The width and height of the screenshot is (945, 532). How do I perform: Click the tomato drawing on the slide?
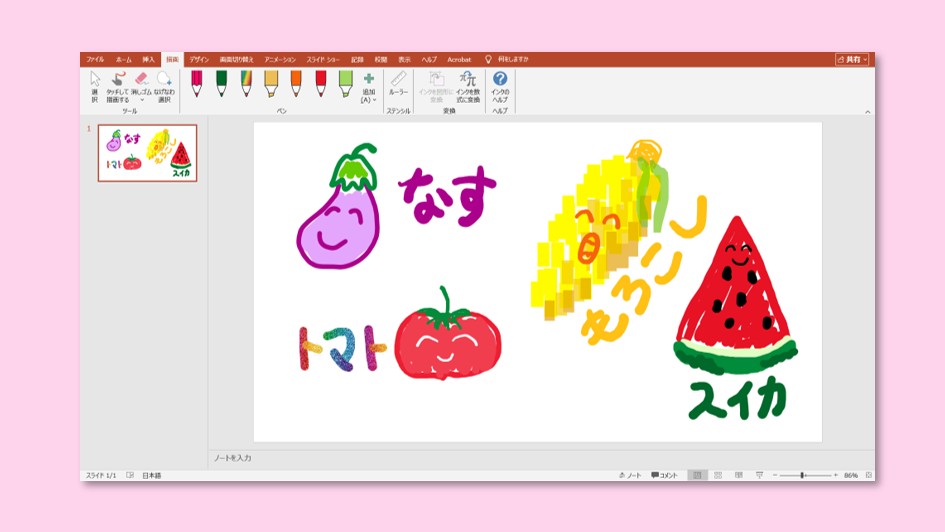click(x=448, y=334)
